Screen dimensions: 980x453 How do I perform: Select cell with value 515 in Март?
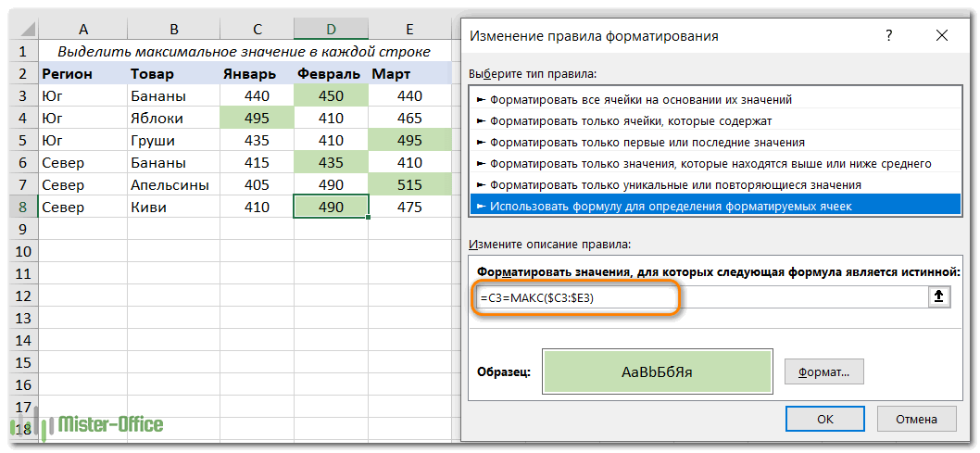click(x=408, y=185)
